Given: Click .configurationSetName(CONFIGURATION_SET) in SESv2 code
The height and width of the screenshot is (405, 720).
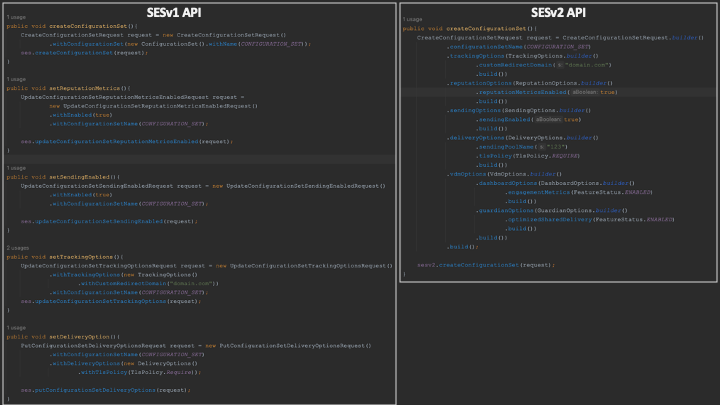Looking at the screenshot, I should (x=519, y=47).
